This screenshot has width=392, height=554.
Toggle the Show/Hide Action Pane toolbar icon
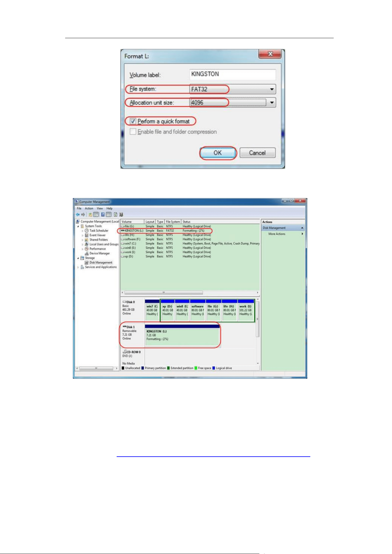(x=109, y=215)
